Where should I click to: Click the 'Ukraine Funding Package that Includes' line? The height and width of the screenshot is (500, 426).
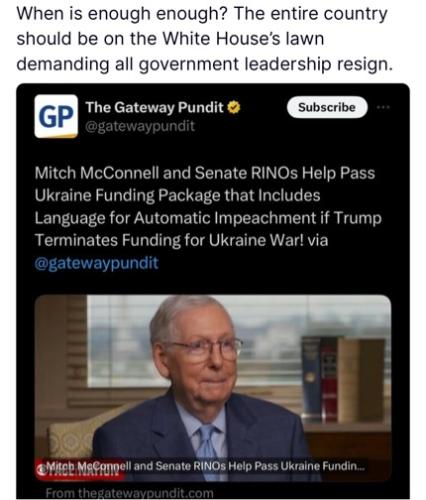click(177, 195)
